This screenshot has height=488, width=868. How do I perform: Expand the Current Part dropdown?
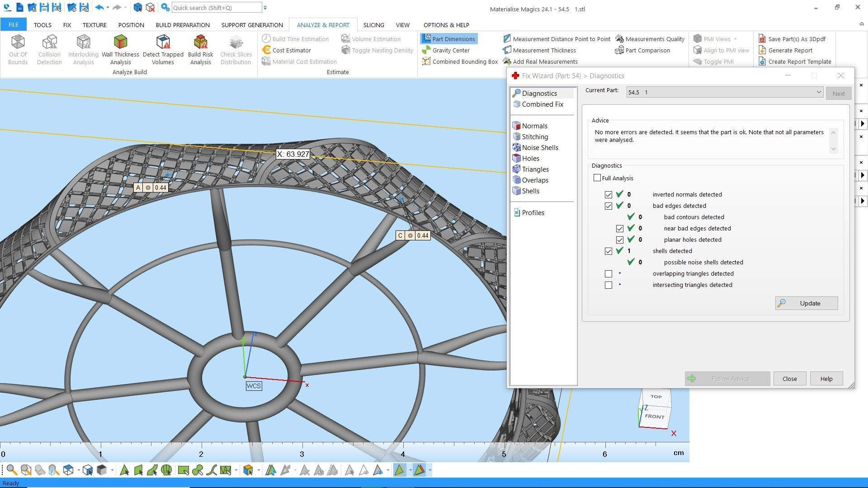coord(818,92)
